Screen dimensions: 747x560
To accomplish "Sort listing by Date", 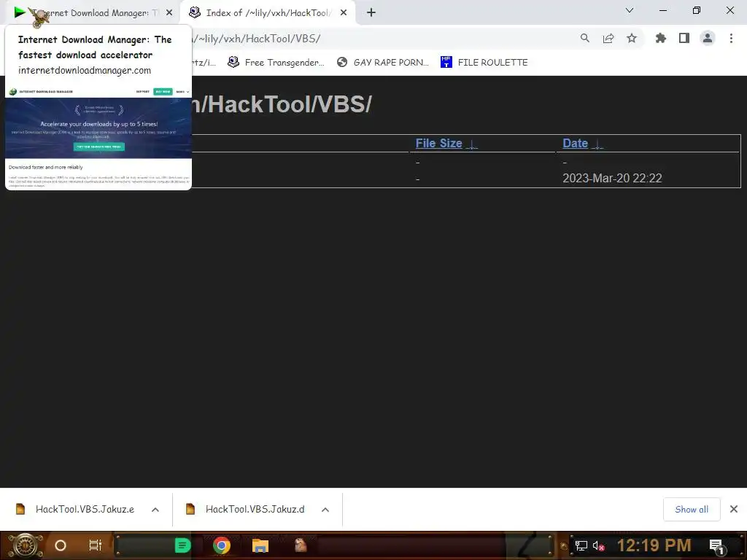I will click(x=575, y=144).
